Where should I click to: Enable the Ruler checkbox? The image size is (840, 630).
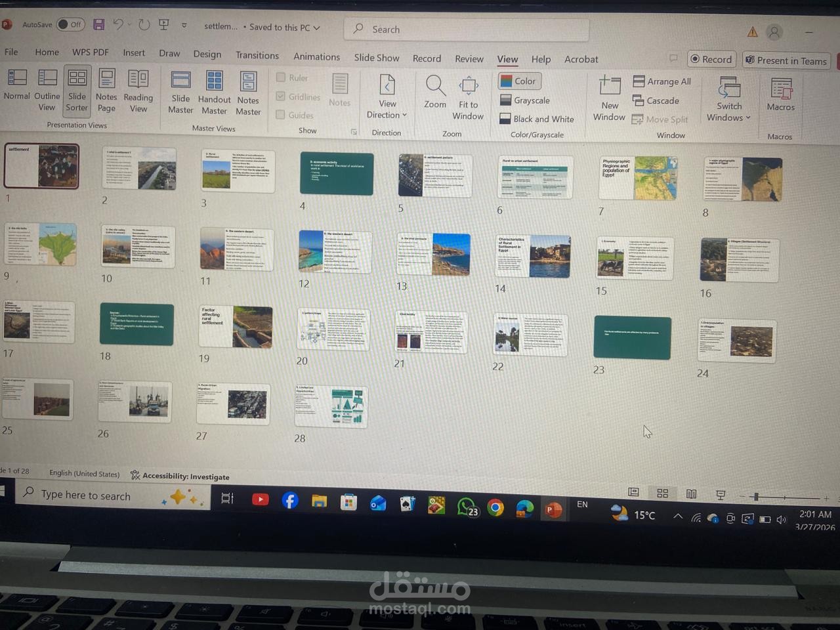pyautogui.click(x=281, y=77)
